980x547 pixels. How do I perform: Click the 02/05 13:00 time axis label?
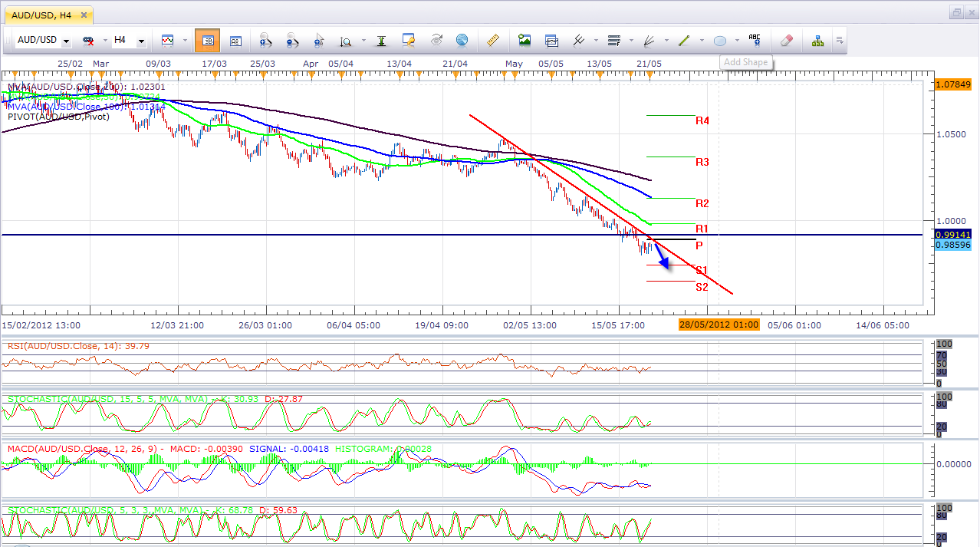point(530,325)
